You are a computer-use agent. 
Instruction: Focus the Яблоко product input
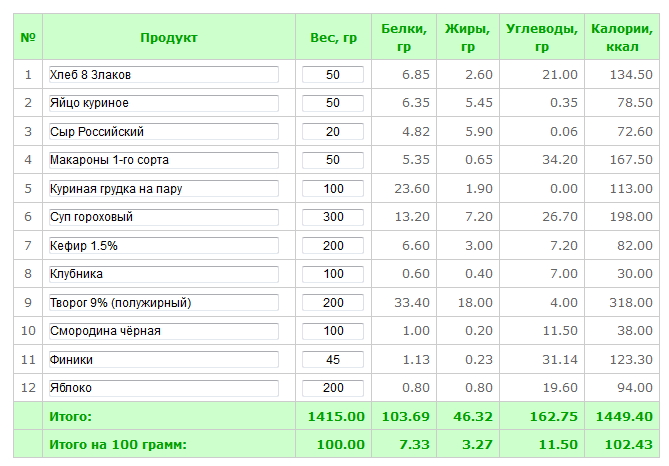(163, 388)
